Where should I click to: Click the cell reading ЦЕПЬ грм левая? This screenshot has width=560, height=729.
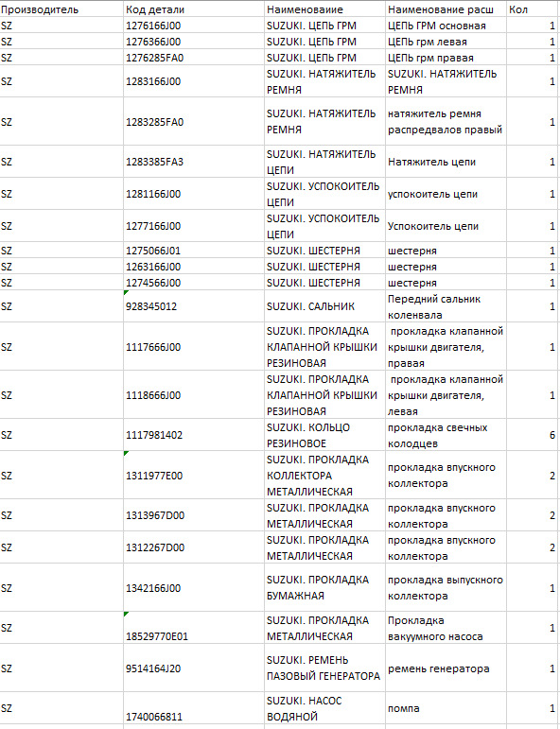pyautogui.click(x=446, y=42)
